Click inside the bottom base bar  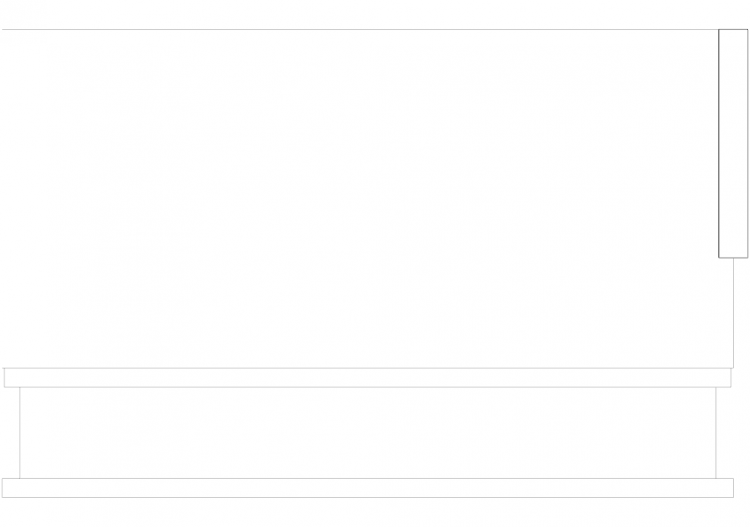click(367, 488)
